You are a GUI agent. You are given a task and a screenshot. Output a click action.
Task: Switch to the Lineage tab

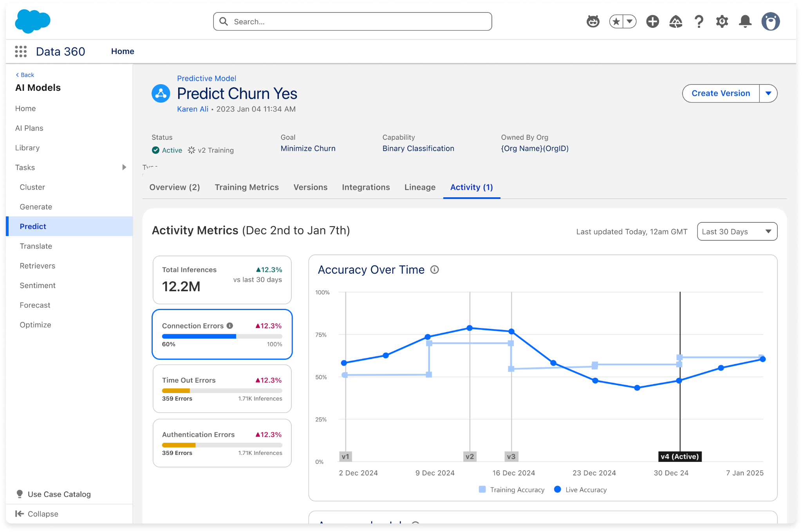(420, 187)
